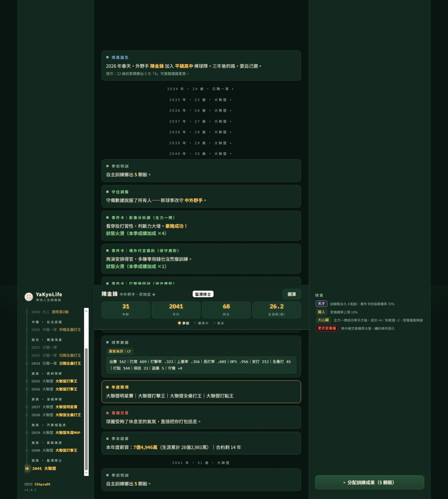Expand the 2034 年 24 歲 日職一軍 row
This screenshot has height=499, width=448.
click(x=201, y=89)
